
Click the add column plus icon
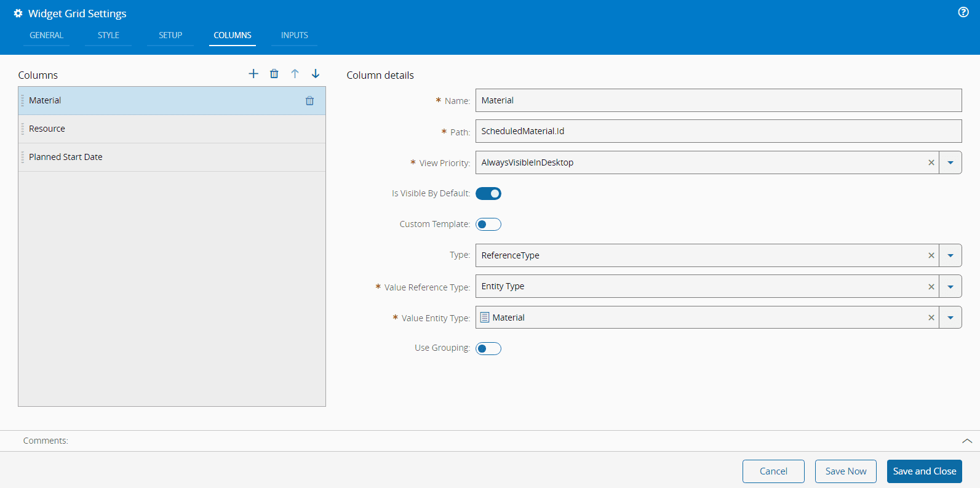[x=253, y=74]
